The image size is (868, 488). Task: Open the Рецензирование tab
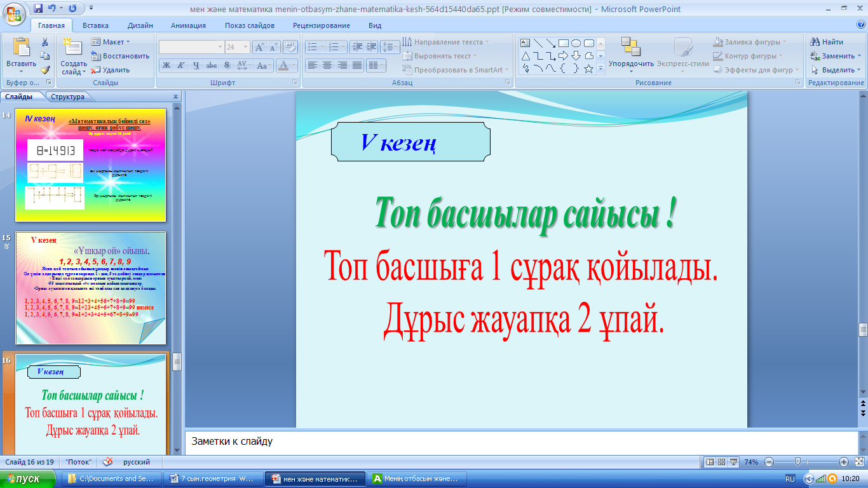(322, 25)
